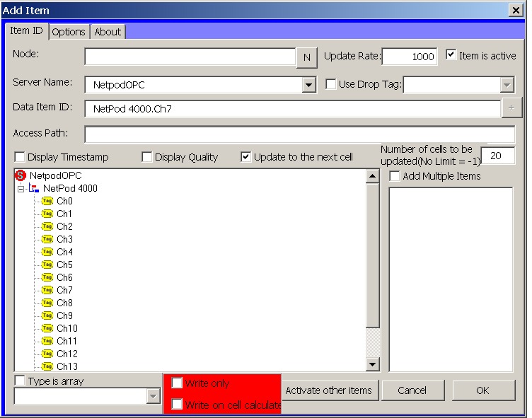Click the NetpodOPC server icon in tree
532x418 pixels.
coord(21,175)
